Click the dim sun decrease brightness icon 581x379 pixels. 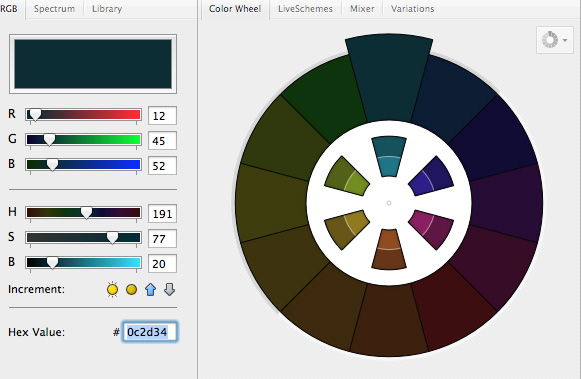132,289
